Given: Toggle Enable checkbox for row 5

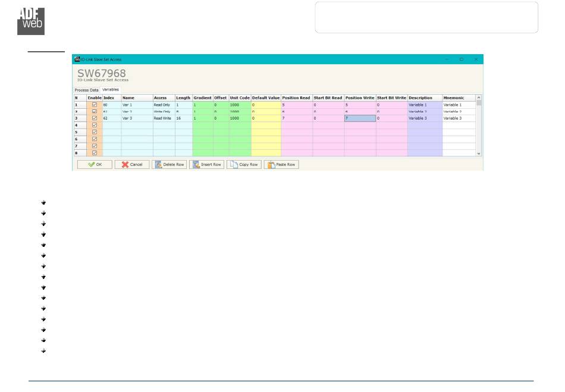Looking at the screenshot, I should [95, 132].
